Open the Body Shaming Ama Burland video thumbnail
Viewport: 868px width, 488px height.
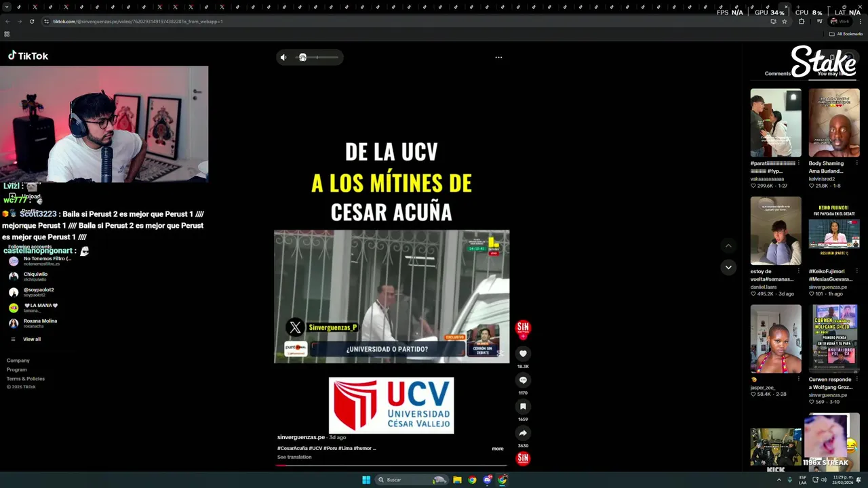834,123
